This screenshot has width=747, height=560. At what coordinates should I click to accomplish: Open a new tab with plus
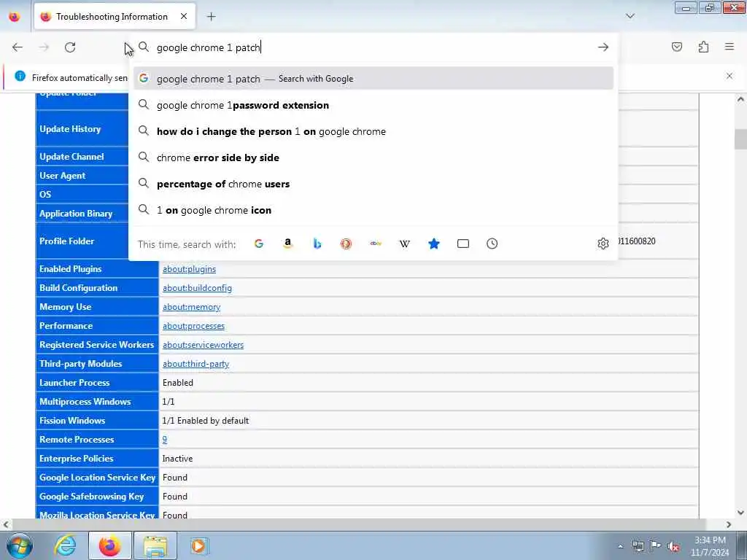[x=211, y=17]
